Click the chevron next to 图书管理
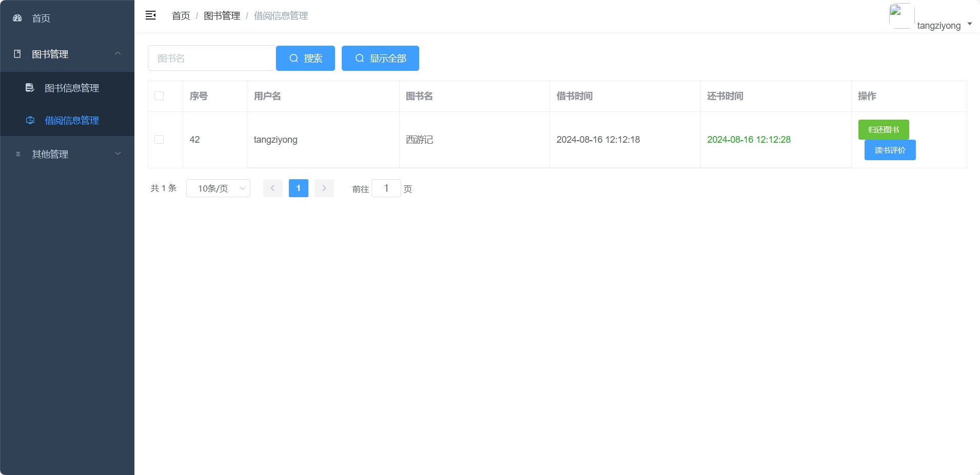The height and width of the screenshot is (475, 980). tap(118, 53)
